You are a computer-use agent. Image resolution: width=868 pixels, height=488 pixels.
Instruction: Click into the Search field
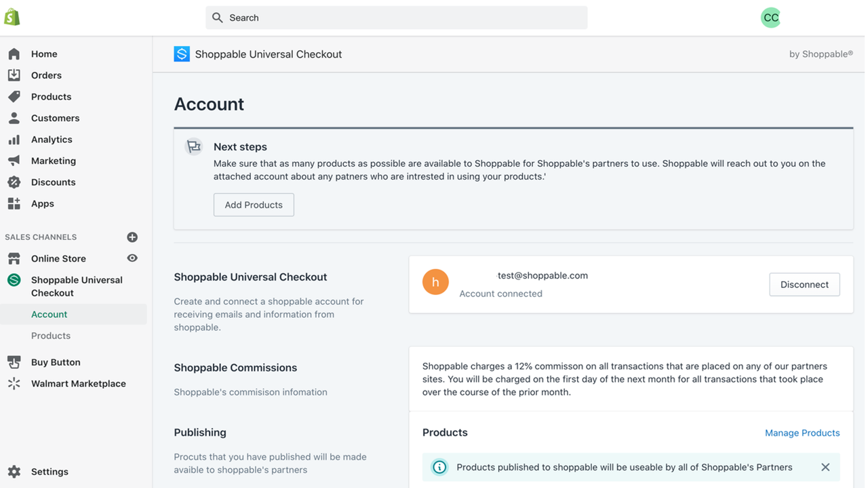397,18
